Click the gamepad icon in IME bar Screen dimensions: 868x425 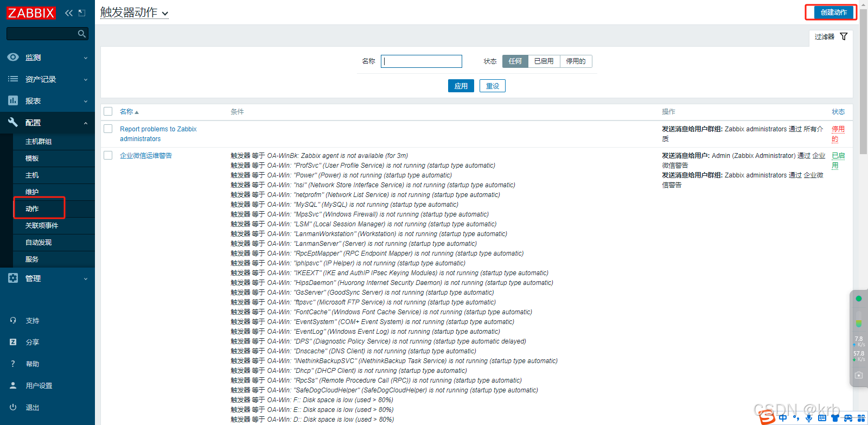(848, 418)
